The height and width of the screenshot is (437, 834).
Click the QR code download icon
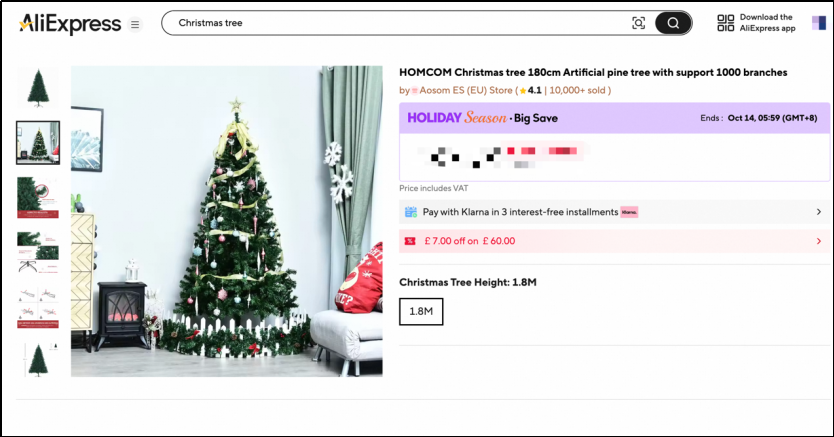point(725,23)
